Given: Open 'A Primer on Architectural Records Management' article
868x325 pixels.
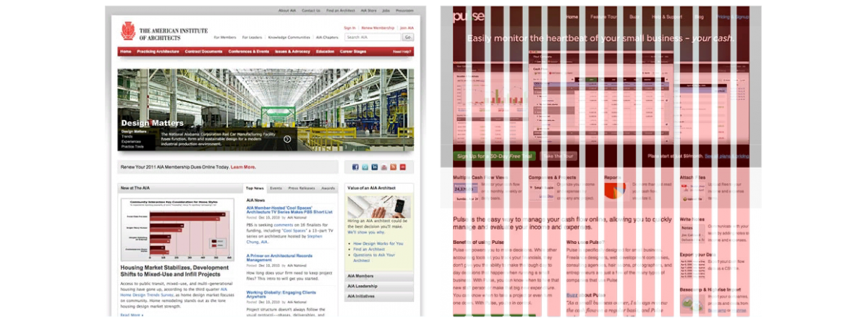Looking at the screenshot, I should pyautogui.click(x=279, y=258).
